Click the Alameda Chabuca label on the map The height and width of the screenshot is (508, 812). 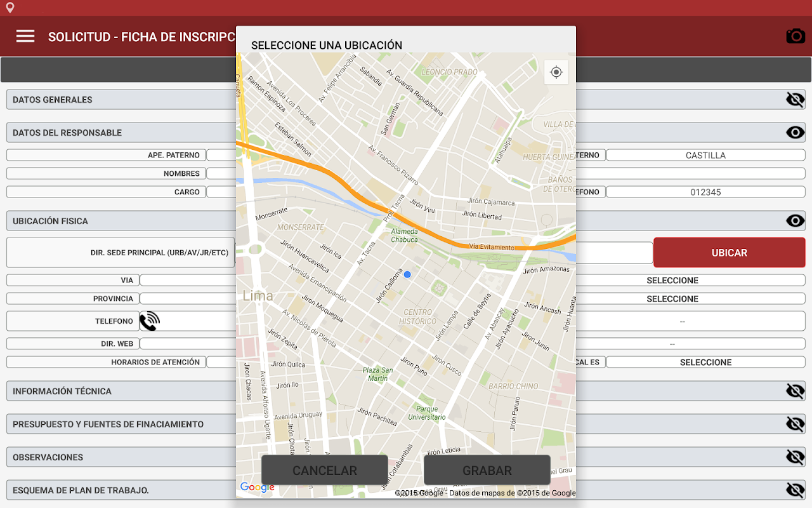coord(404,236)
